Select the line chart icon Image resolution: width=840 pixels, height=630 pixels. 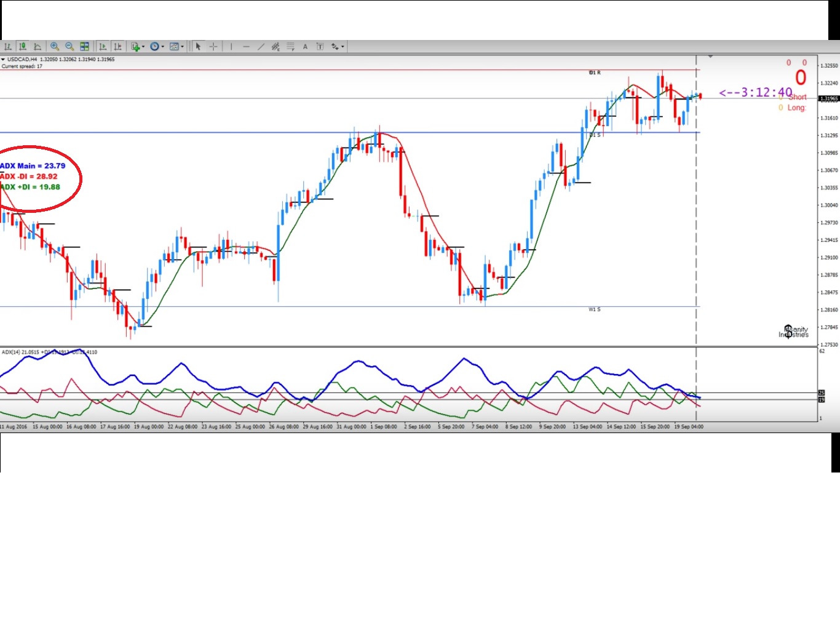(38, 47)
